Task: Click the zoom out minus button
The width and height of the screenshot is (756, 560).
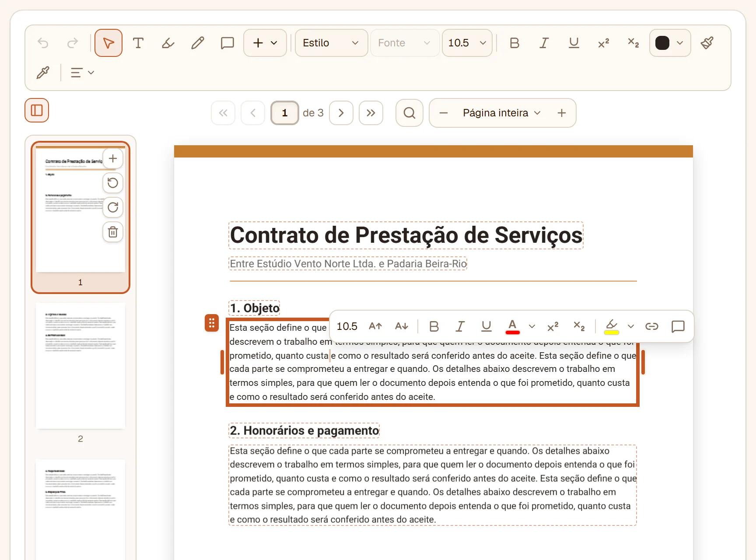Action: point(444,113)
